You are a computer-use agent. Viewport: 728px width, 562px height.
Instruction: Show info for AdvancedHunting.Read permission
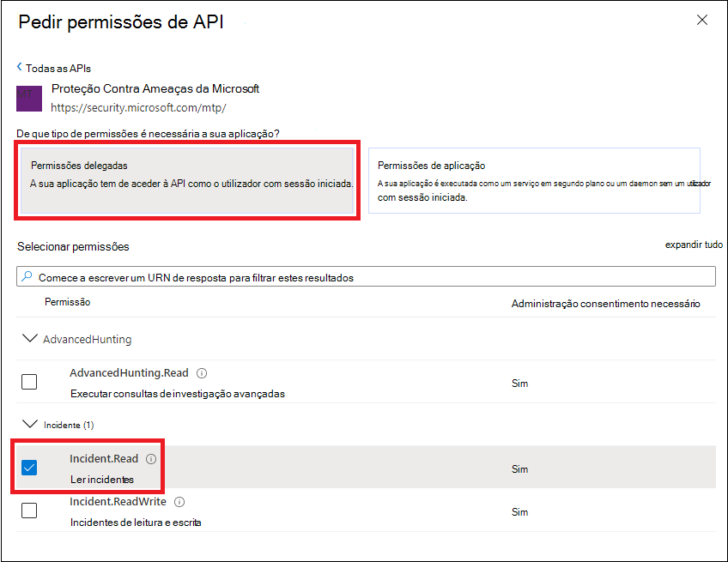(202, 373)
